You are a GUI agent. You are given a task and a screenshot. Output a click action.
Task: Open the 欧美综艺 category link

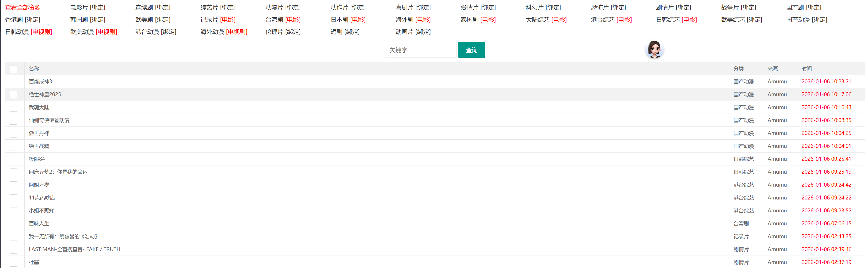pyautogui.click(x=733, y=19)
